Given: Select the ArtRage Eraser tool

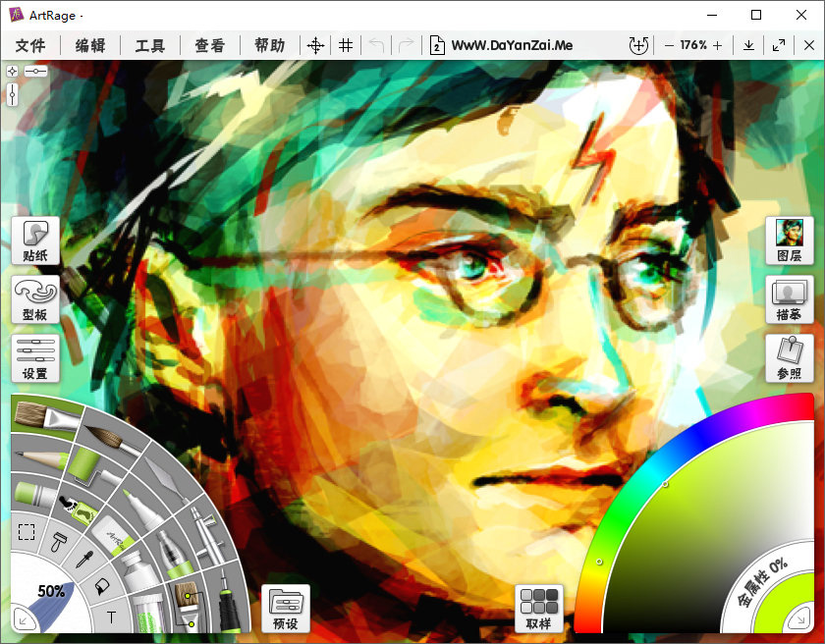Looking at the screenshot, I should [115, 537].
